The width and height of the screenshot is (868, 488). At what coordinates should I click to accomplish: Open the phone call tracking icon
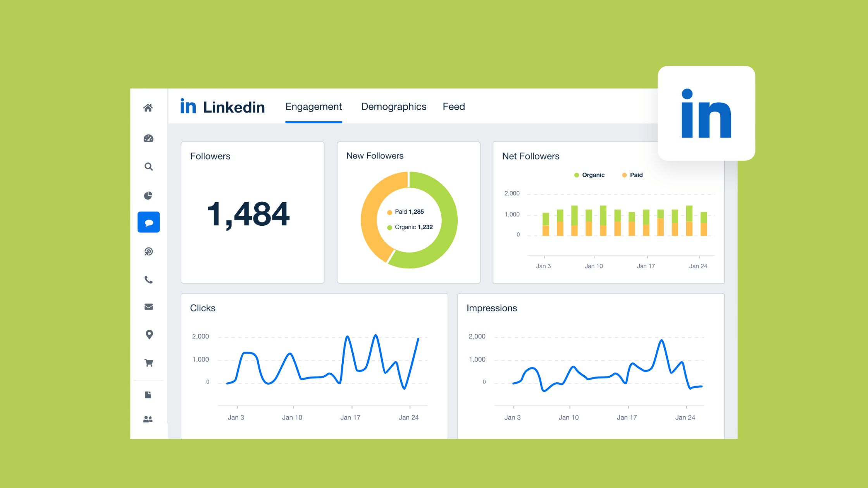tap(148, 280)
